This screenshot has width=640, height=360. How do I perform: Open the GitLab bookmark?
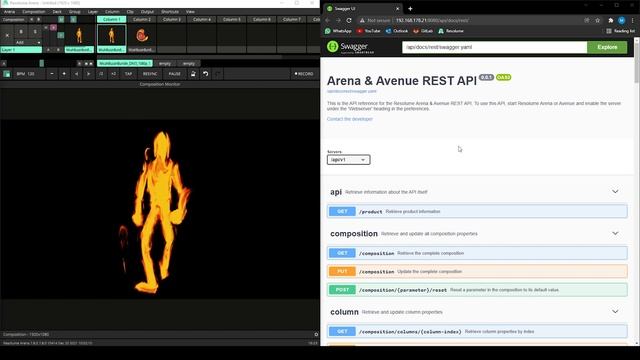tap(423, 31)
